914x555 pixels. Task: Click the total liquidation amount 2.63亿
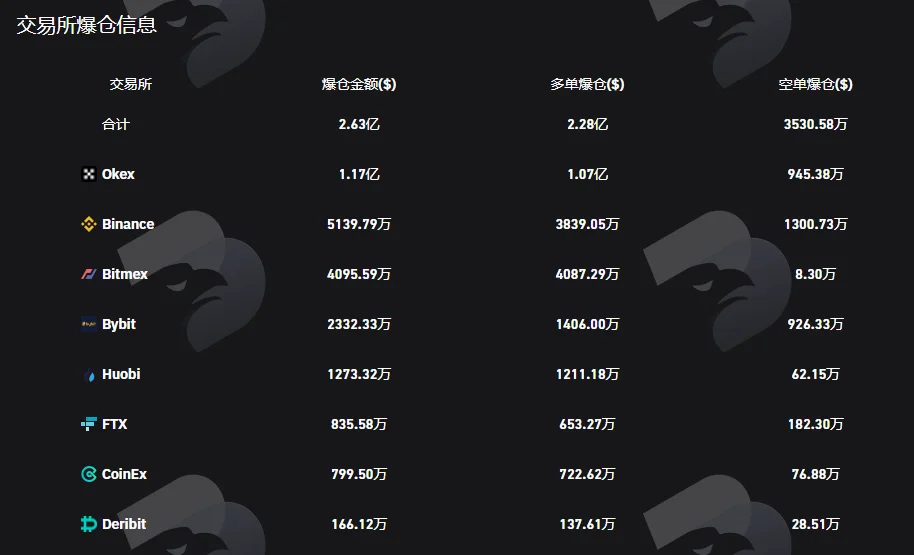coord(359,124)
